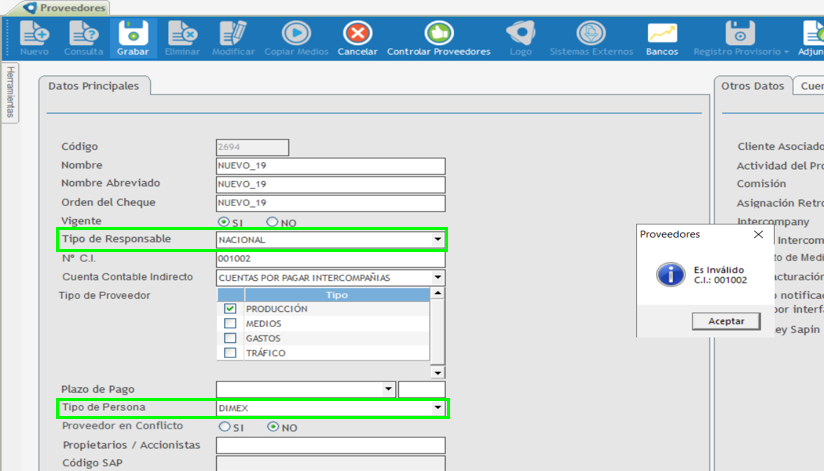Expand the Cuenta Contable Indirecto dropdown
The height and width of the screenshot is (471, 824).
(437, 278)
